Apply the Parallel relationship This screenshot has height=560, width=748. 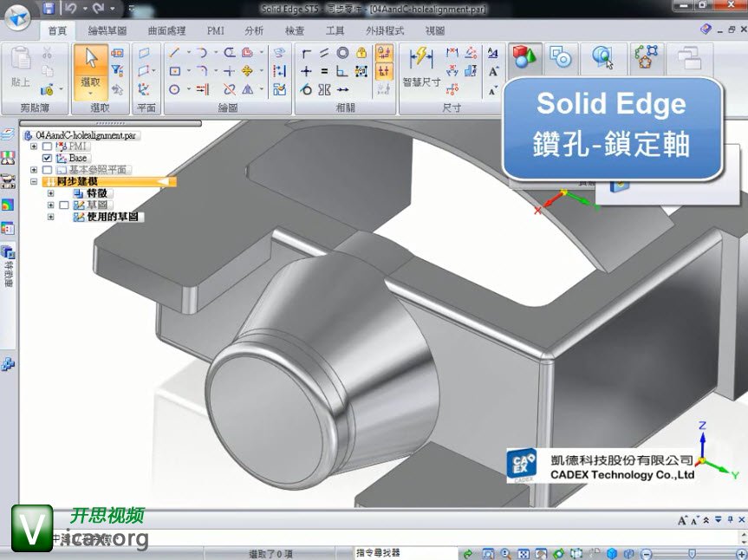[x=324, y=53]
